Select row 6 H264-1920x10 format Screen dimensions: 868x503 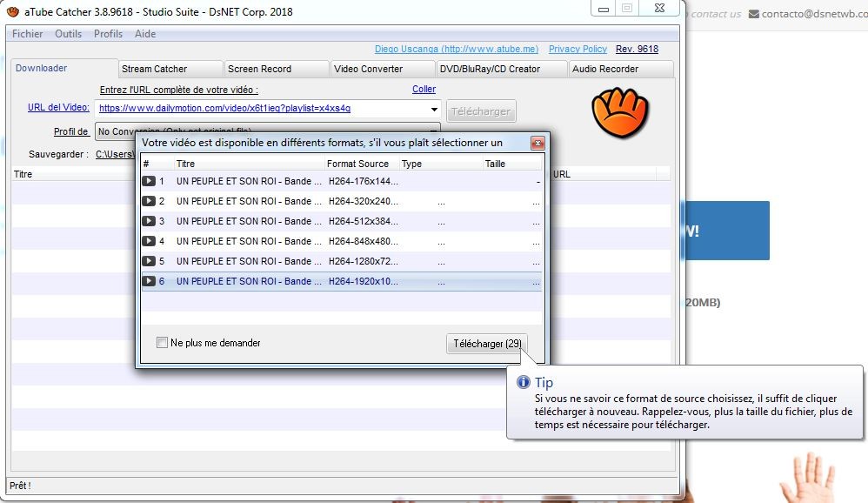[x=342, y=281]
